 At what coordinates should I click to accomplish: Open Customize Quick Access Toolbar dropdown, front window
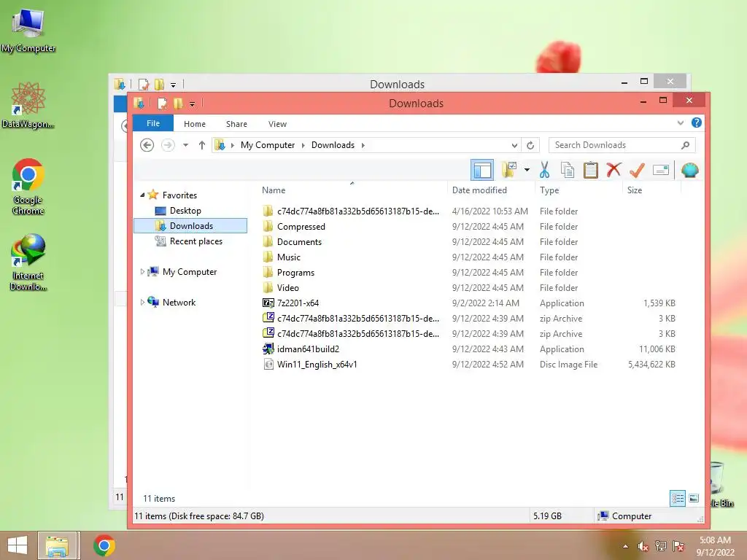coord(192,104)
